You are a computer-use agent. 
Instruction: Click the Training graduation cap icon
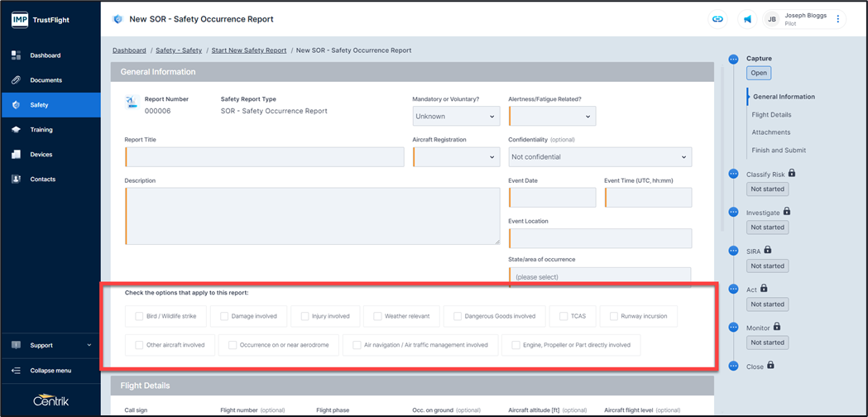pos(16,130)
